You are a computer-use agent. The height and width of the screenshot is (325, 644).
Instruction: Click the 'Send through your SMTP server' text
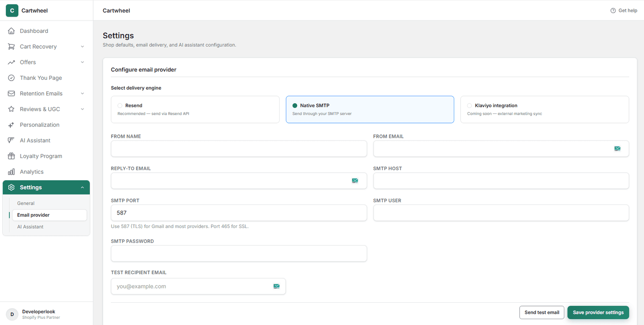[322, 114]
